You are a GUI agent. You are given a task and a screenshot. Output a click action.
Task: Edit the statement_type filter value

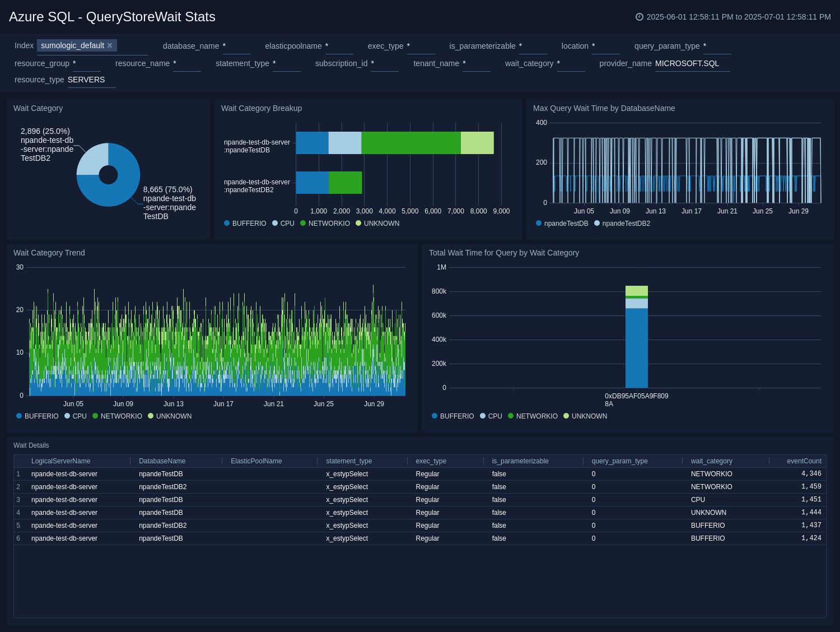(287, 63)
